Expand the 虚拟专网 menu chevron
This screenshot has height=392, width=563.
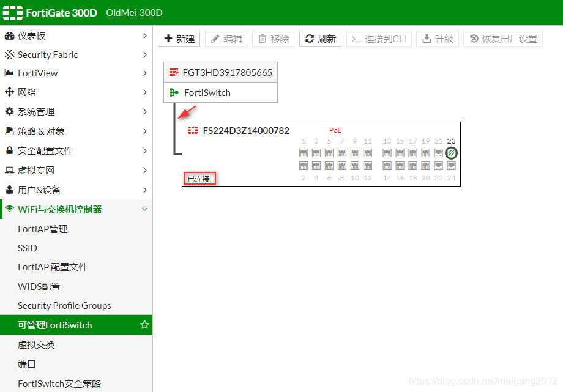pos(144,170)
